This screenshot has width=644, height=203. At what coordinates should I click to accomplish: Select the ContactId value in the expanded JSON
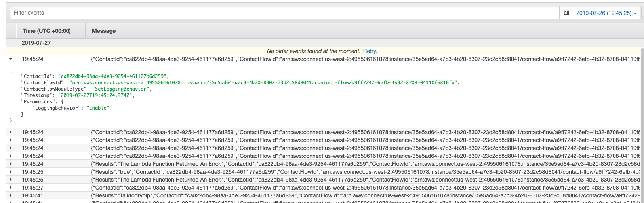pyautogui.click(x=112, y=76)
